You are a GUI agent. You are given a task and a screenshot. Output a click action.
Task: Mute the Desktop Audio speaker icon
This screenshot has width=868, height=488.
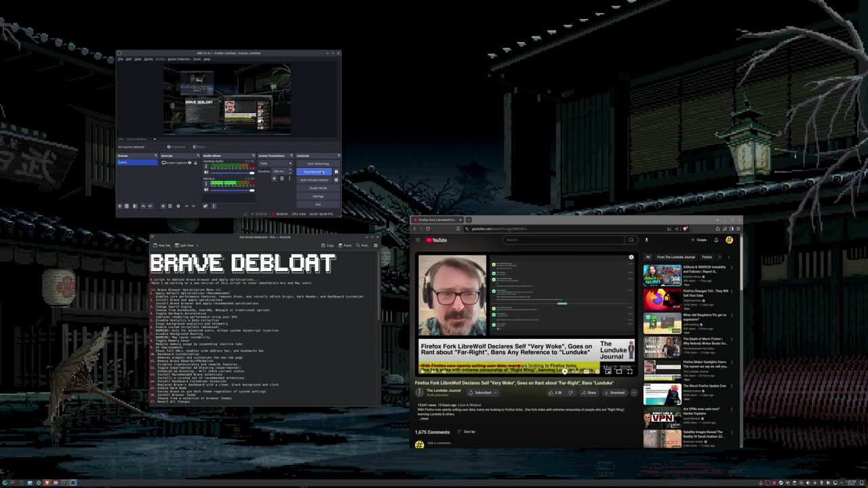(x=206, y=172)
